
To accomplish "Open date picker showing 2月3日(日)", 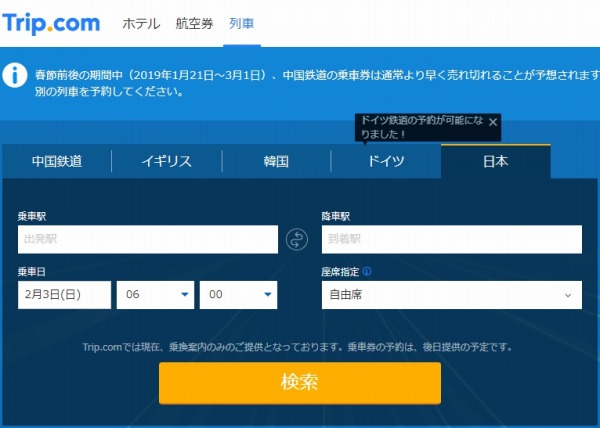I will tap(64, 295).
